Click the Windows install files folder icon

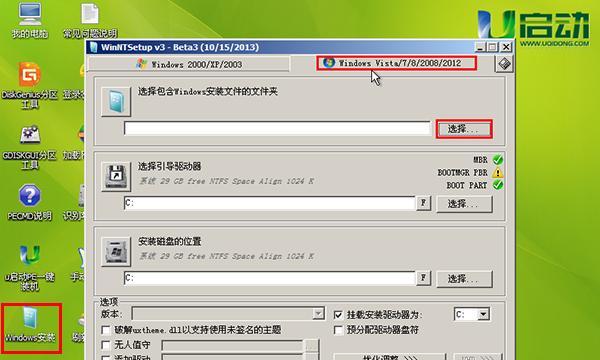pyautogui.click(x=116, y=101)
